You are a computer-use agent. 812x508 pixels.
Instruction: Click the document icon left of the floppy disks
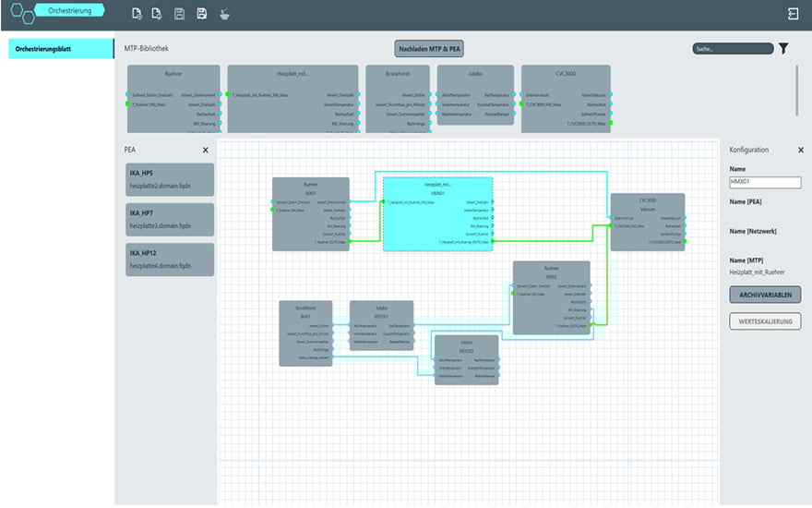click(156, 14)
